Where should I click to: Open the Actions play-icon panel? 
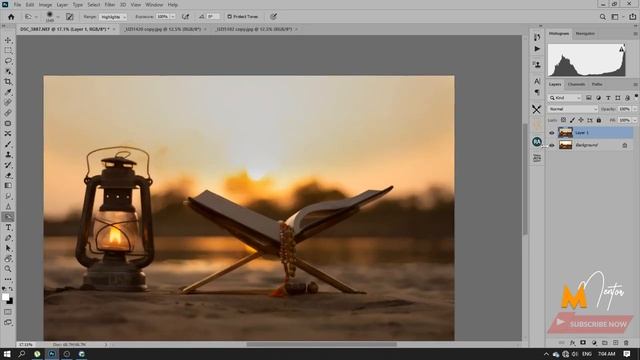(537, 49)
